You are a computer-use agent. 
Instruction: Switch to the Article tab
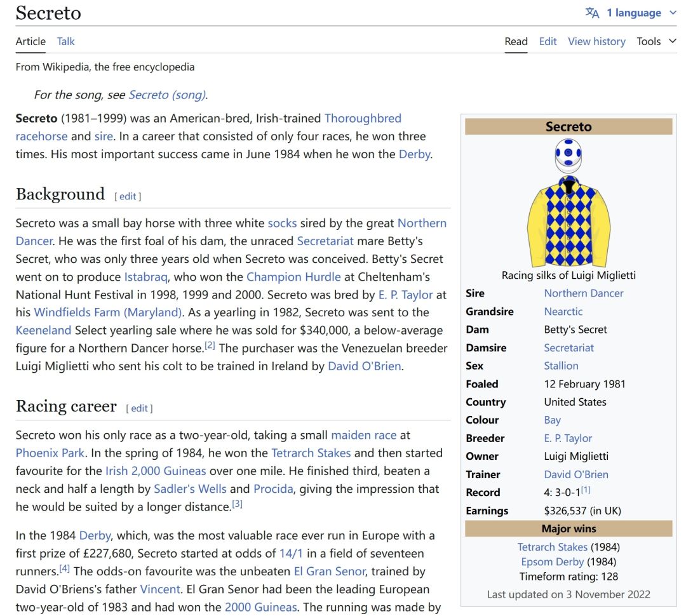[30, 41]
